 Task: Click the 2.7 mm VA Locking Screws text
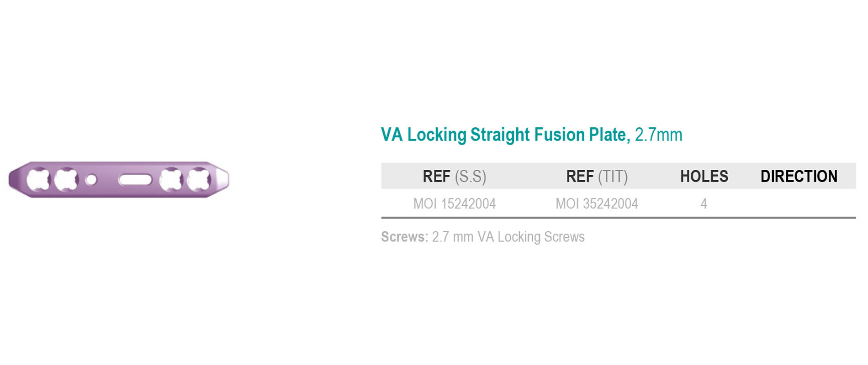pos(508,237)
